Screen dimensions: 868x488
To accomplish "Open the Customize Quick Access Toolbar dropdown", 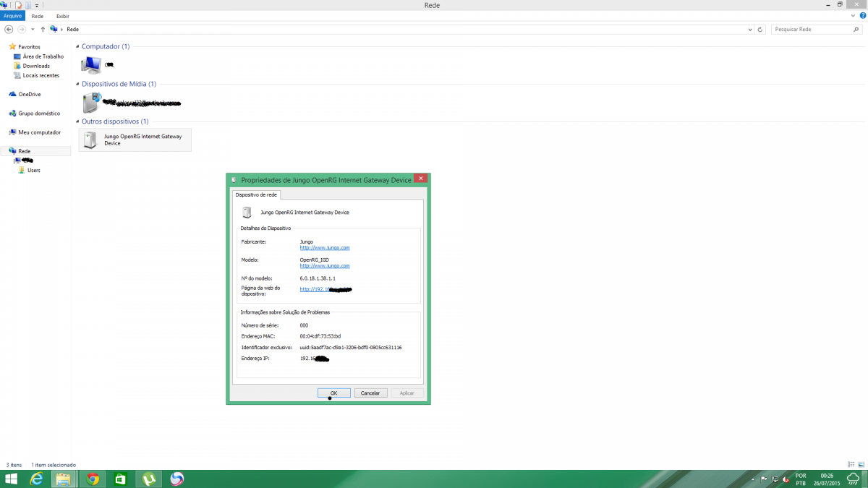I will (x=37, y=5).
